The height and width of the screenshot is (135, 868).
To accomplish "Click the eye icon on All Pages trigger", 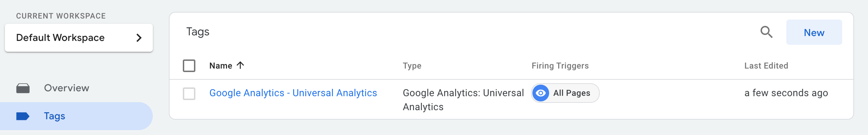I will pyautogui.click(x=541, y=93).
